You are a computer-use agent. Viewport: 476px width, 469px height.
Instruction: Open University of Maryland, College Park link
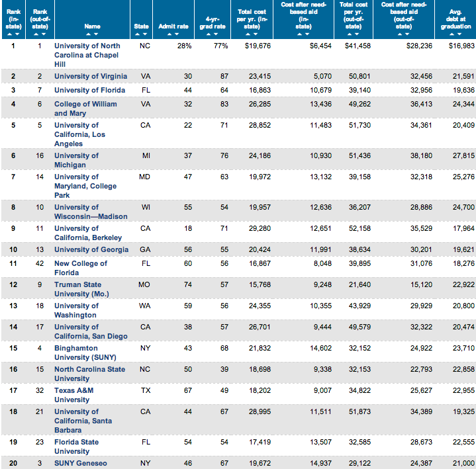[x=85, y=186]
